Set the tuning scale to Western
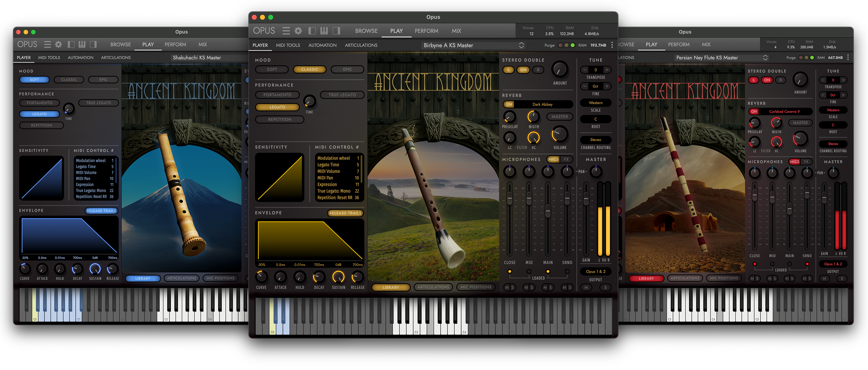868x370 pixels. (596, 103)
